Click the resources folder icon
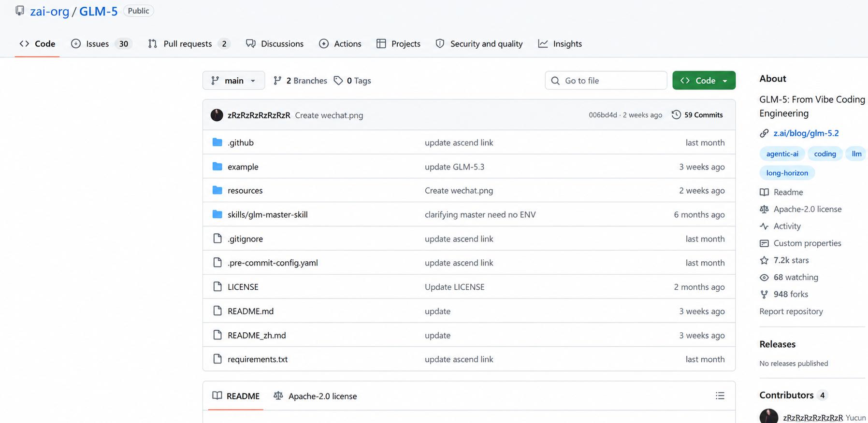This screenshot has width=868, height=423. (x=217, y=190)
